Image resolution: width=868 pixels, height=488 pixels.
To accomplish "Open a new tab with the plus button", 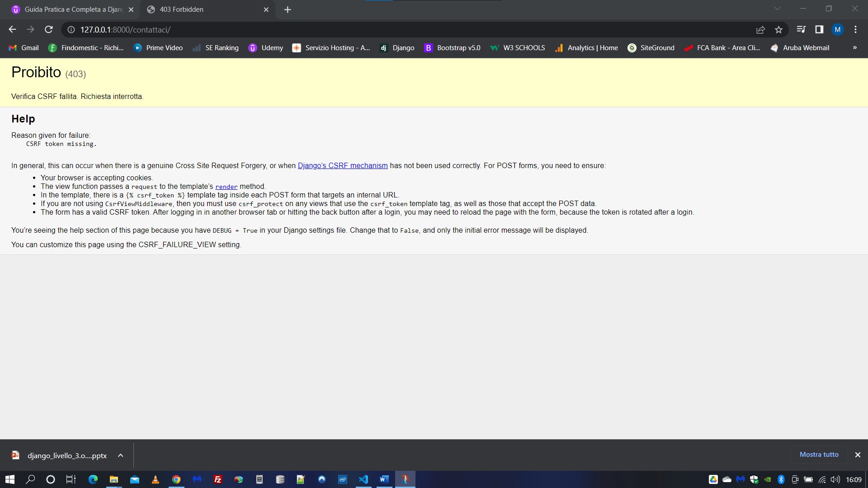I will (x=288, y=9).
